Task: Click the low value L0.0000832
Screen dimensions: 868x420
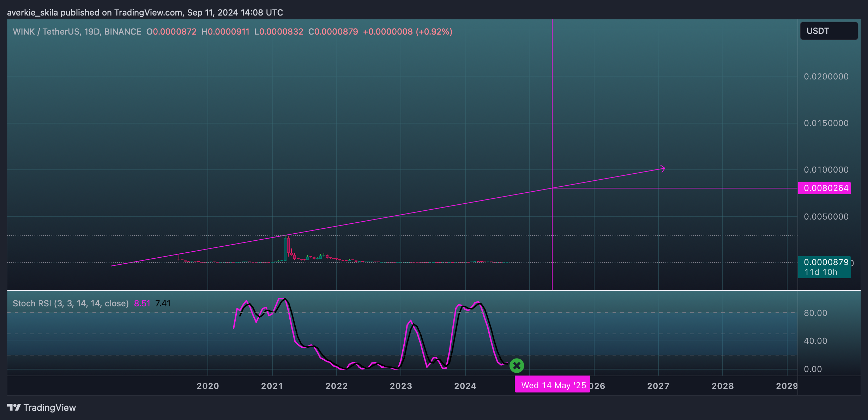Action: [x=279, y=32]
